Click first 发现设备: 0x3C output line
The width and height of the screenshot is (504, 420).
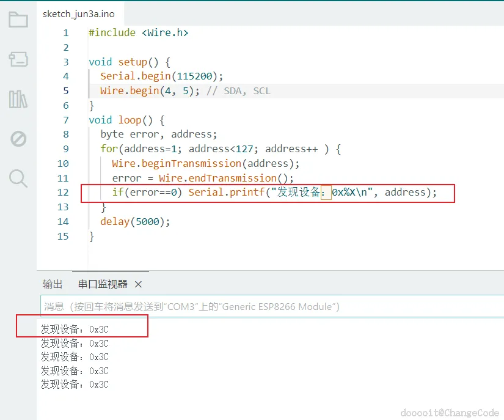click(x=75, y=330)
